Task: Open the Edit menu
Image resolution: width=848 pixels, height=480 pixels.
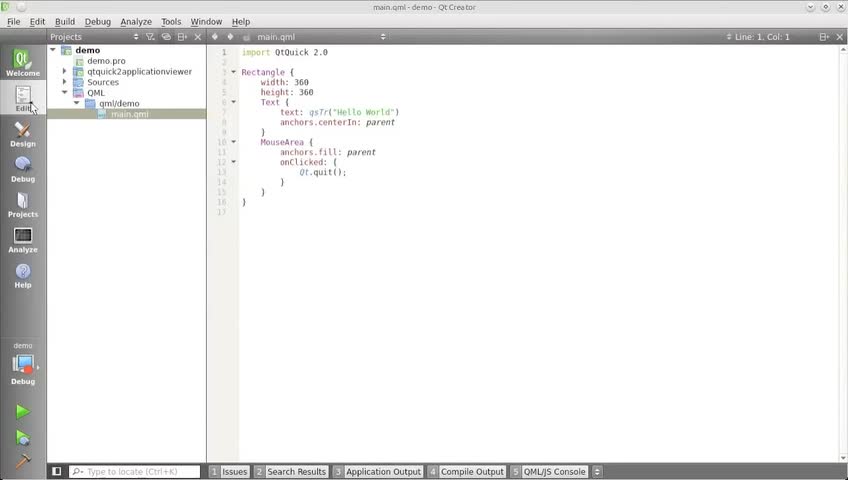Action: point(37,22)
